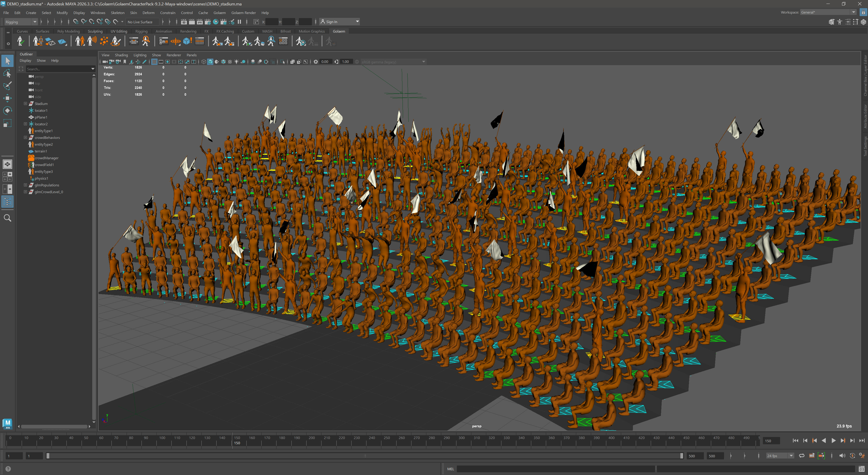Expand the crowdBehaviors node in Outliner
This screenshot has height=475, width=868.
pyautogui.click(x=25, y=138)
